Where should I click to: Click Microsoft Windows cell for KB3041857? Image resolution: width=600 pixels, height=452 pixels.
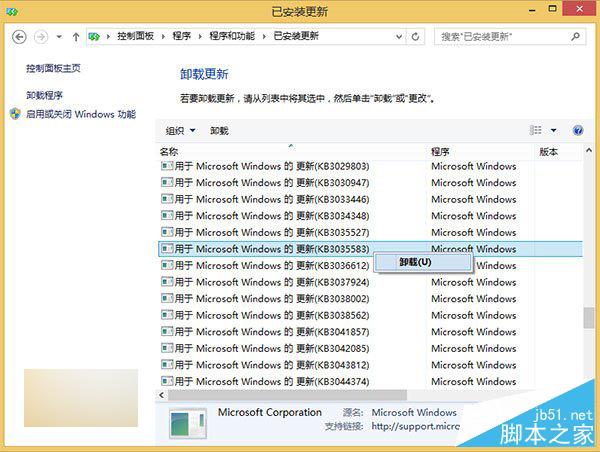474,332
